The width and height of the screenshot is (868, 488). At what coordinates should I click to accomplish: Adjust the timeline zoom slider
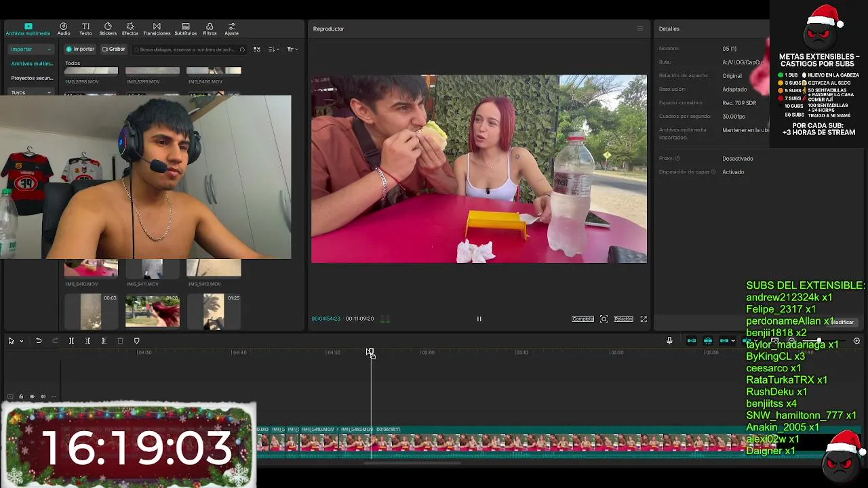pos(818,341)
